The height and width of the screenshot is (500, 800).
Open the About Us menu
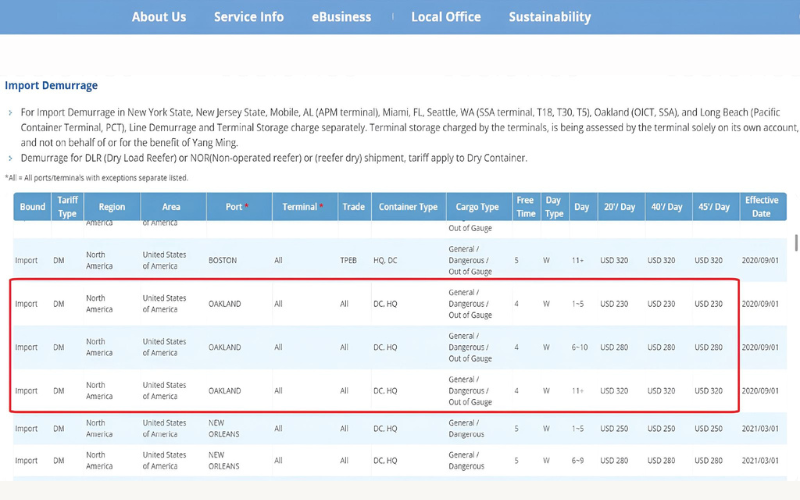point(158,17)
